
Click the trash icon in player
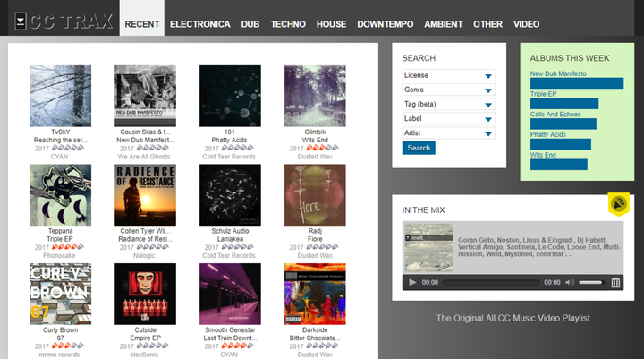pyautogui.click(x=615, y=283)
